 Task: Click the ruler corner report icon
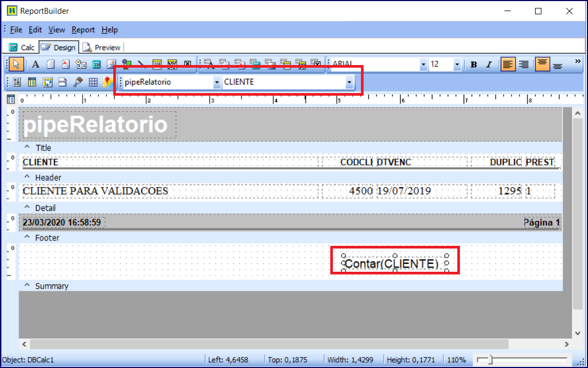coord(11,99)
